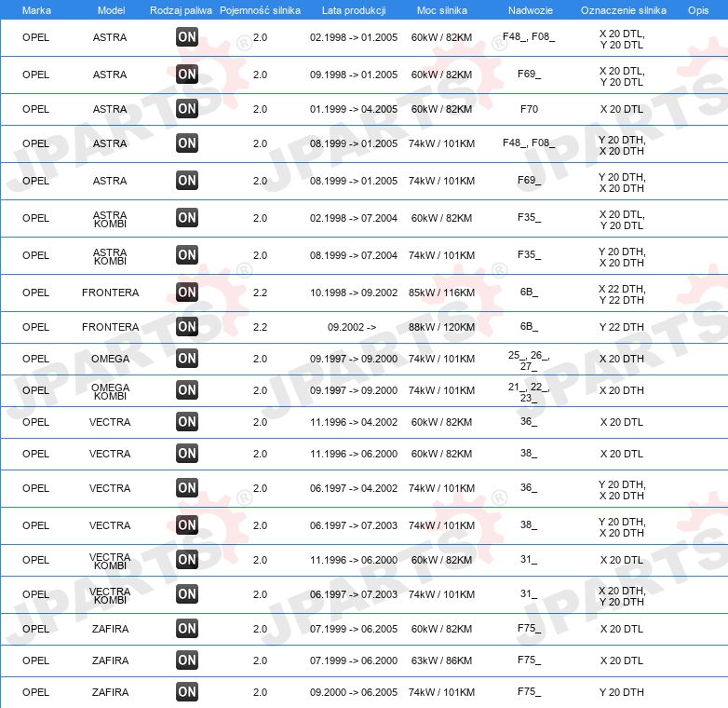Click the Model column header
Viewport: 728px width, 708px height.
111,10
